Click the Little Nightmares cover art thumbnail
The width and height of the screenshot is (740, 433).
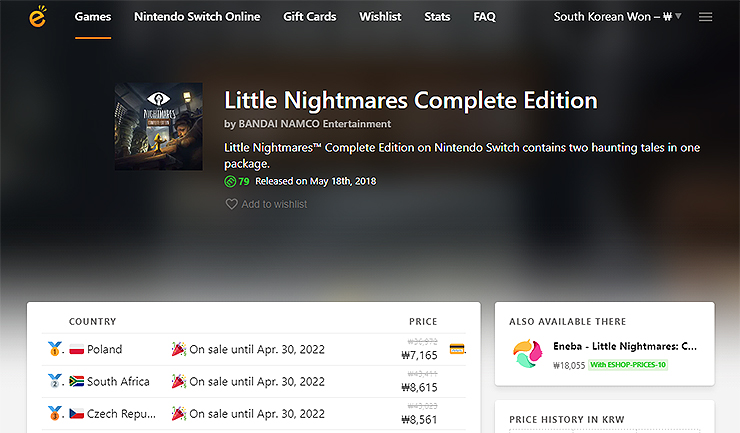[159, 127]
